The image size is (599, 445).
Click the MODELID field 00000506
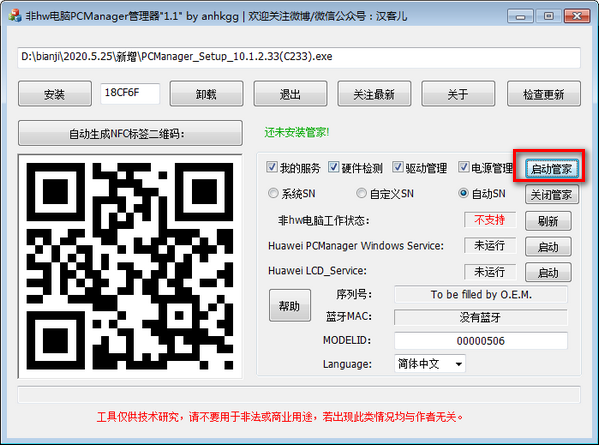click(481, 341)
